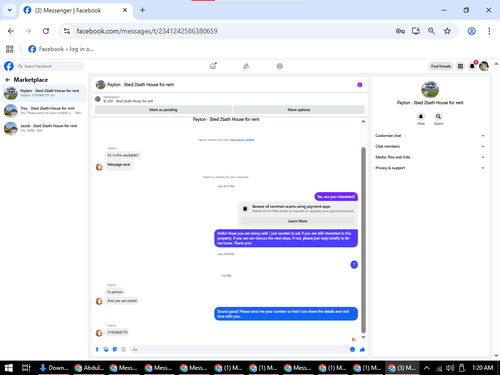500x375 pixels.
Task: Open Chrome password key icon
Action: 400,31
